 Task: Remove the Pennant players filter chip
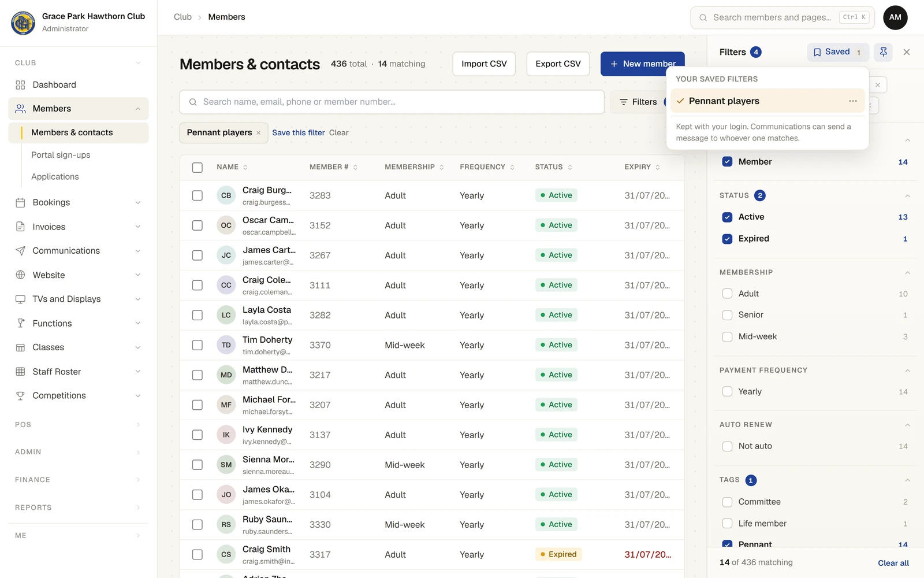259,133
